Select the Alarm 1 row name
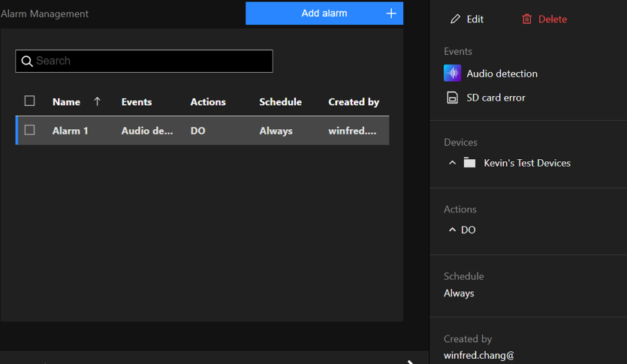The height and width of the screenshot is (364, 627). click(71, 131)
